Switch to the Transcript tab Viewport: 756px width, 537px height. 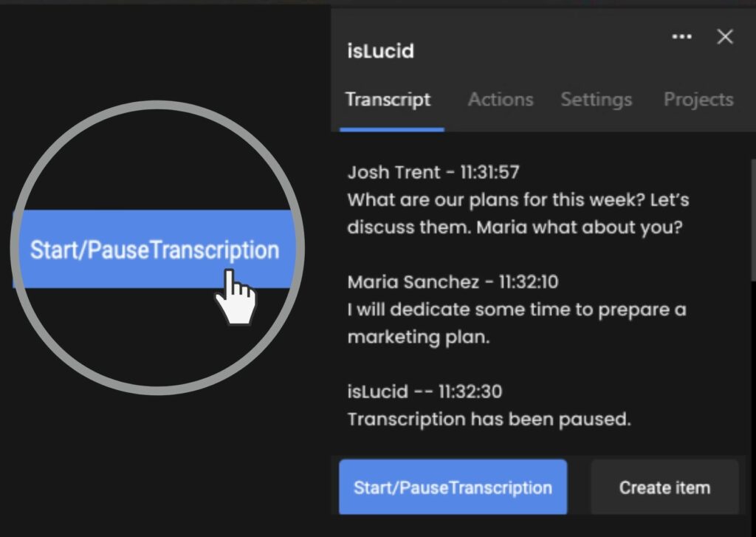pos(388,100)
